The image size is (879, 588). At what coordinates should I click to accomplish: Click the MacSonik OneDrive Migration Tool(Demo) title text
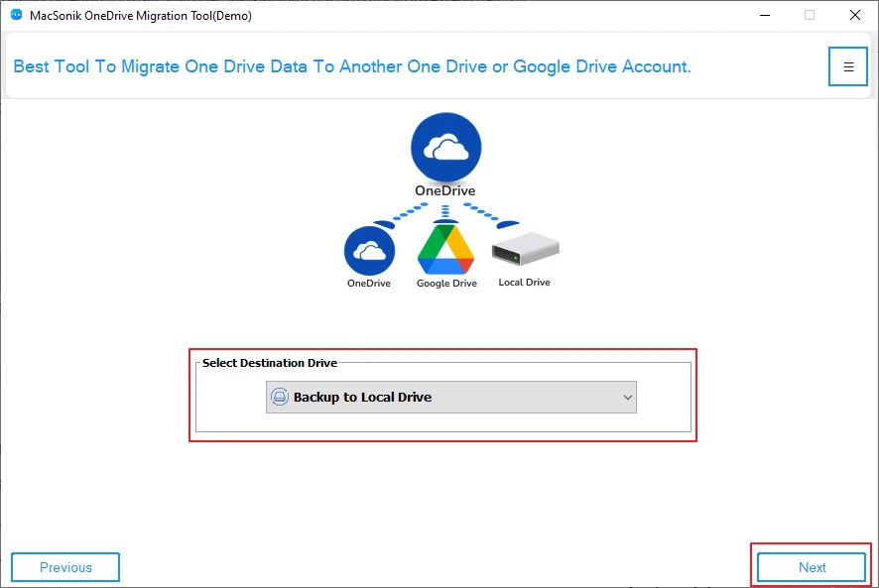[141, 16]
